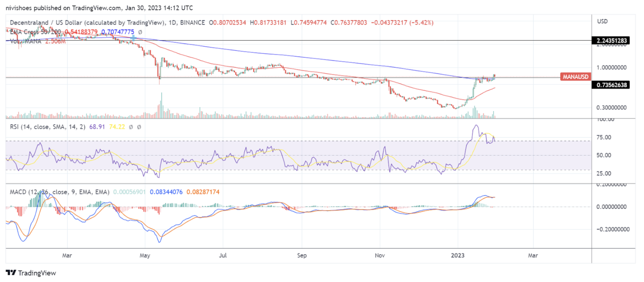Viewport: 644px width, 282px height.
Task: Click the yellow RSI value 74.22
Action: tap(117, 127)
